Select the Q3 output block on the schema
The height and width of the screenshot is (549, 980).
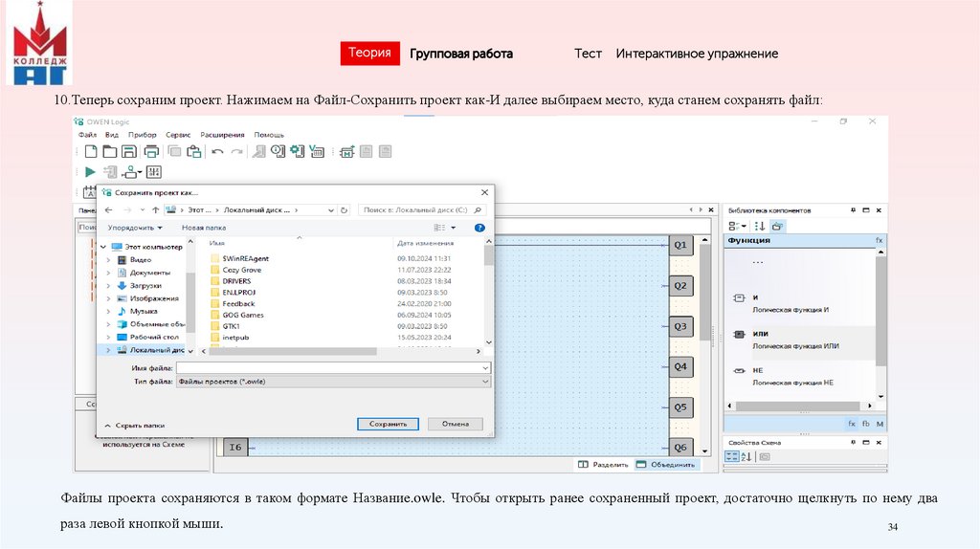(680, 327)
